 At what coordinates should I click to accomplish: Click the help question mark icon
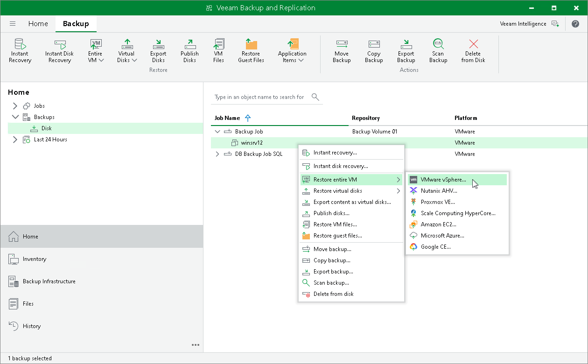pos(575,24)
